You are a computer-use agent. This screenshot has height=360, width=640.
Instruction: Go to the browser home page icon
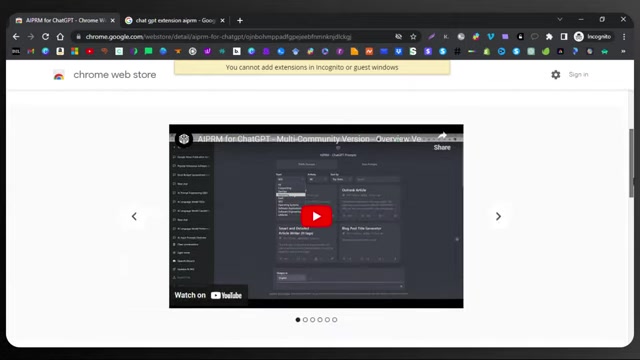click(60, 37)
